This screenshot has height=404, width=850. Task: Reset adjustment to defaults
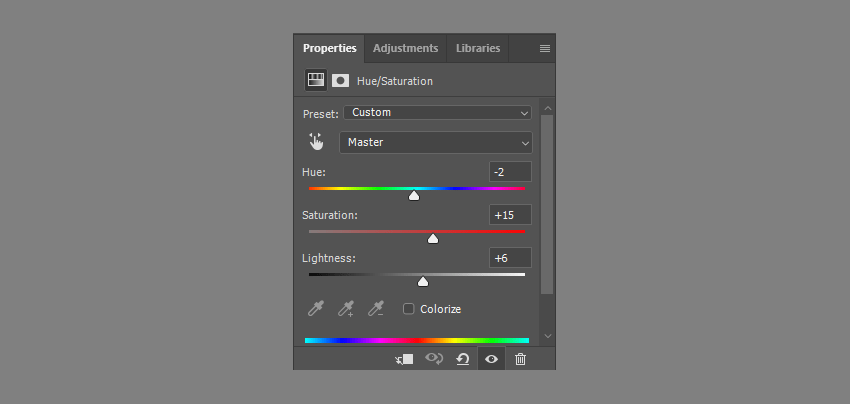[x=463, y=358]
